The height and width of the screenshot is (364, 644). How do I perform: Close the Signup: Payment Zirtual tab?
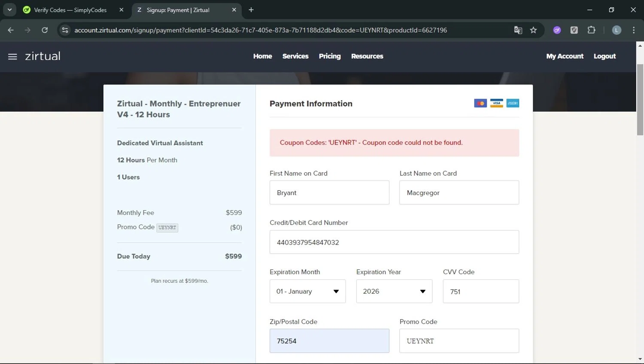tap(234, 10)
